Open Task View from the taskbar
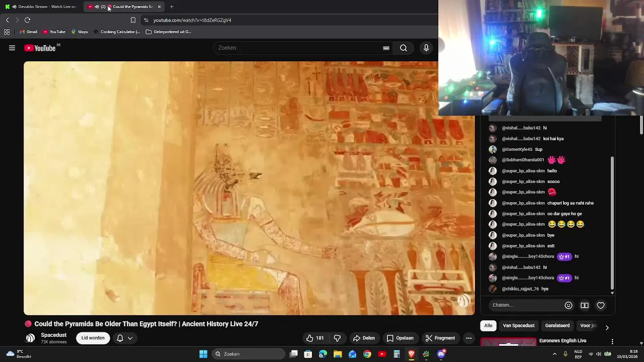This screenshot has height=362, width=644. pos(294,354)
